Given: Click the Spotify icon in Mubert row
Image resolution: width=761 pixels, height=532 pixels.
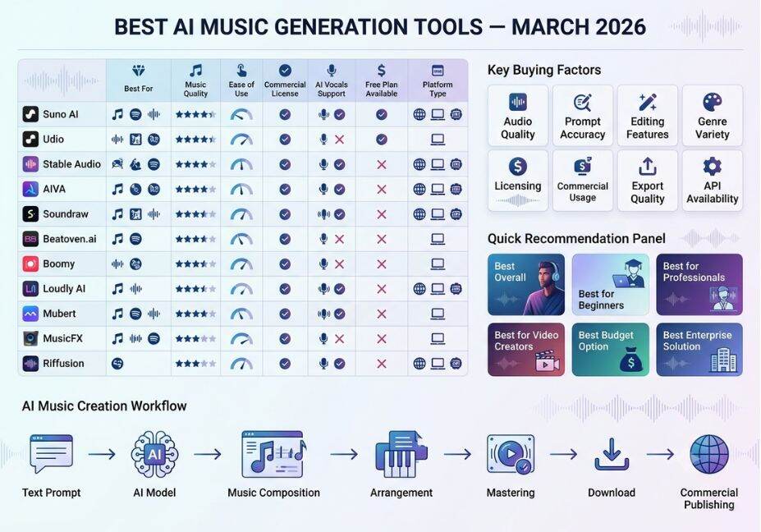Looking at the screenshot, I should click(x=136, y=314).
